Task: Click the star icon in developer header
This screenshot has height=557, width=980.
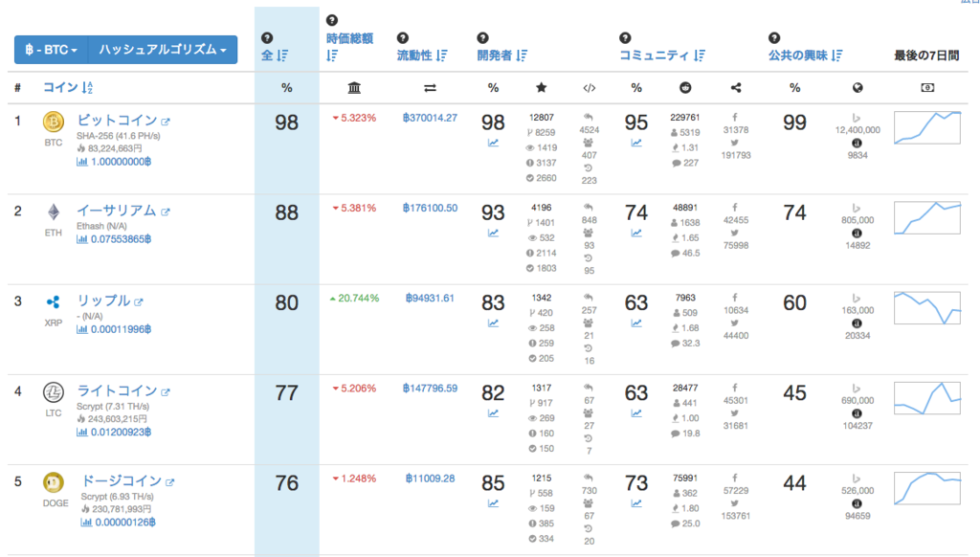Action: 542,87
